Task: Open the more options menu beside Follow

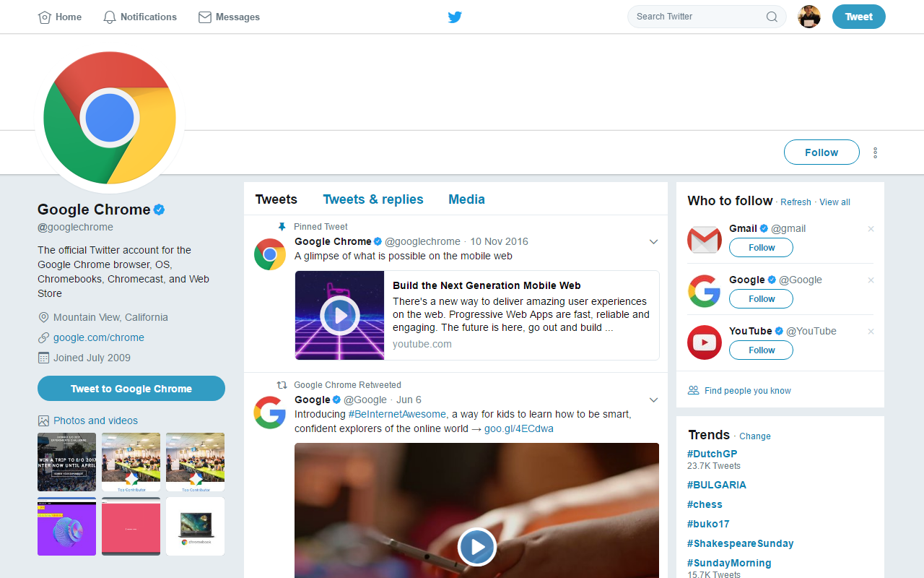Action: [x=875, y=152]
